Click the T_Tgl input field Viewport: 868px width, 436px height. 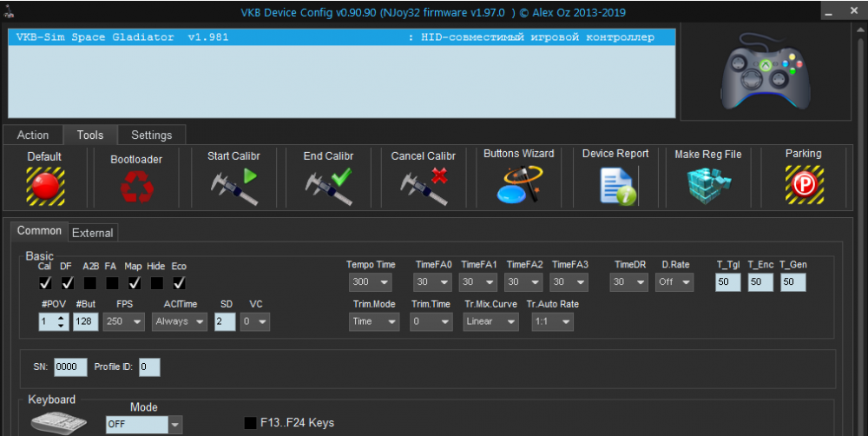pos(728,282)
